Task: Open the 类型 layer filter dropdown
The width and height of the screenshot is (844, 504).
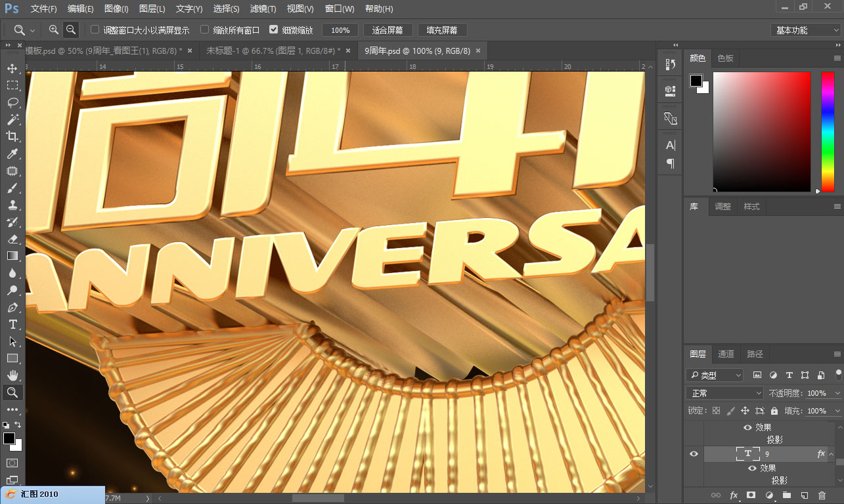Action: [714, 375]
